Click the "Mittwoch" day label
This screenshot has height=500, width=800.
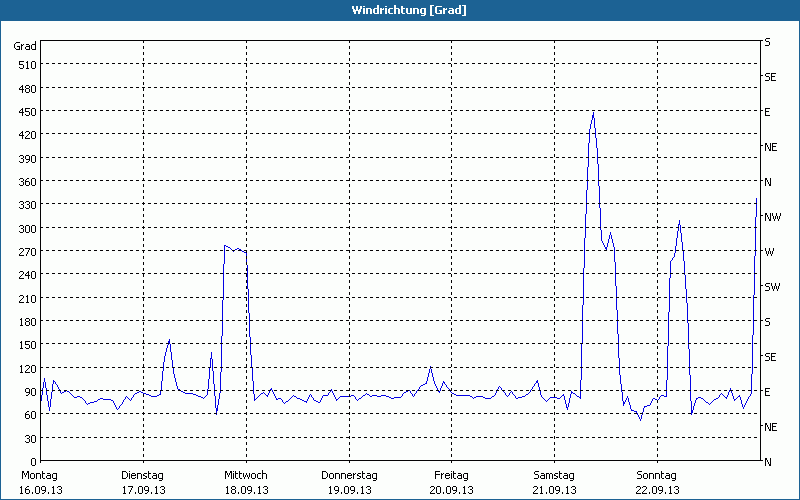(x=245, y=475)
